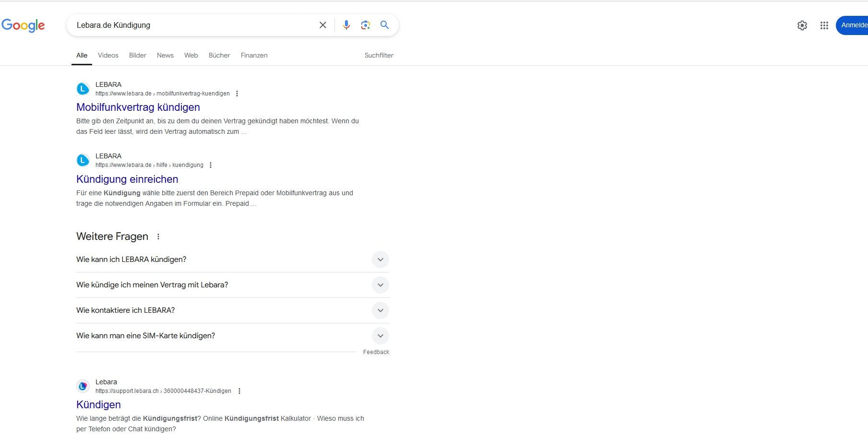
Task: Click the Google logo
Action: (x=23, y=25)
